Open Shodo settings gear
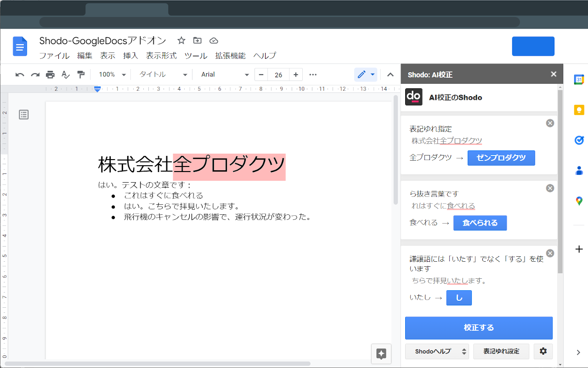588x368 pixels. pyautogui.click(x=543, y=351)
